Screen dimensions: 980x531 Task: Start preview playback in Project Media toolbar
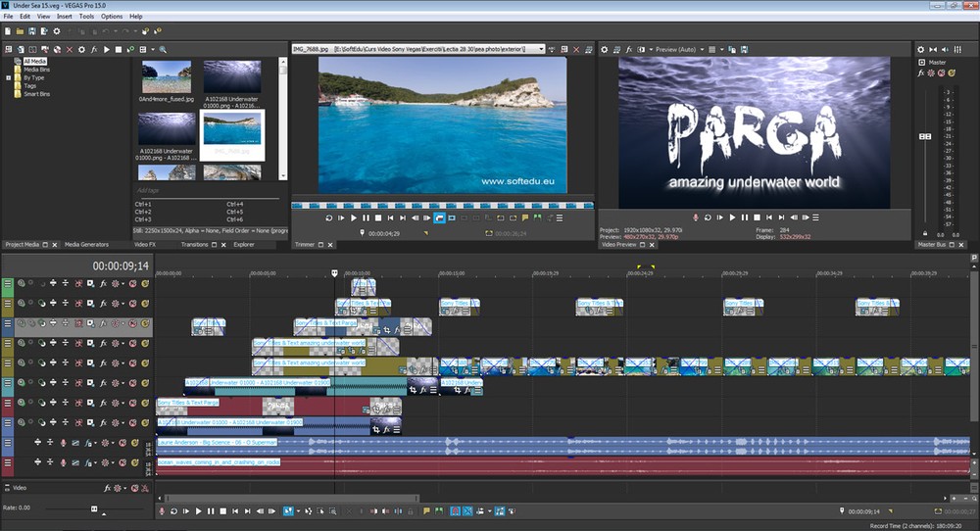pyautogui.click(x=106, y=49)
